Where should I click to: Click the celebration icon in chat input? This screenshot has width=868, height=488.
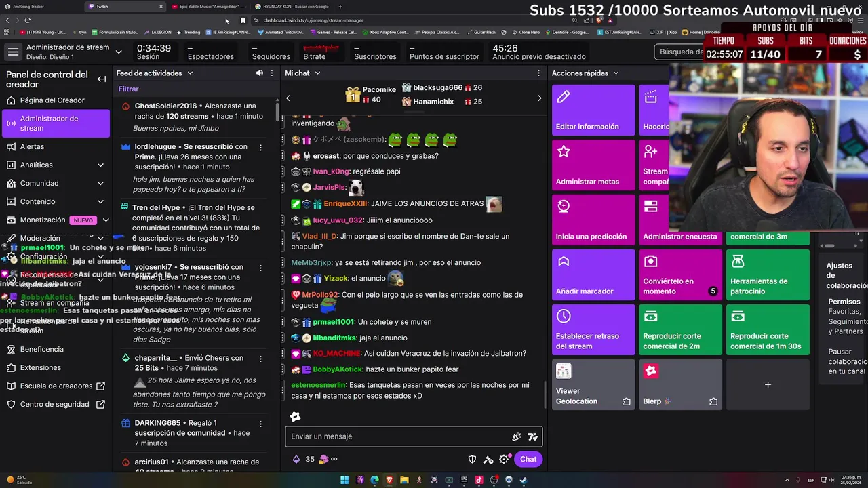tap(516, 436)
